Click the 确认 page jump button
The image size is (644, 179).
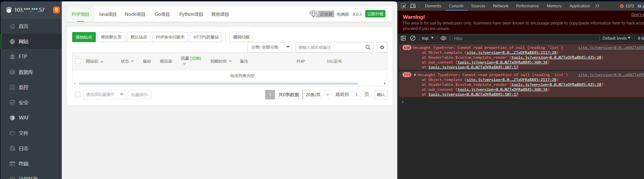click(381, 95)
